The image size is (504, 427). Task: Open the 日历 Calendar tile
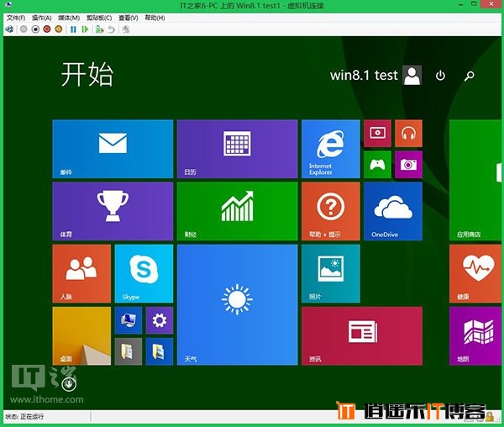237,149
